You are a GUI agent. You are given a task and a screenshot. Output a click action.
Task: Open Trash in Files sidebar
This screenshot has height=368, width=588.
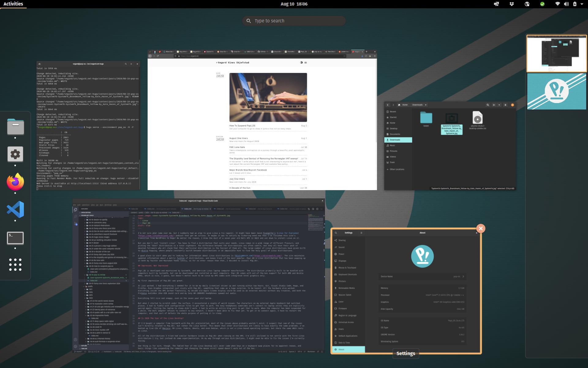[398, 162]
